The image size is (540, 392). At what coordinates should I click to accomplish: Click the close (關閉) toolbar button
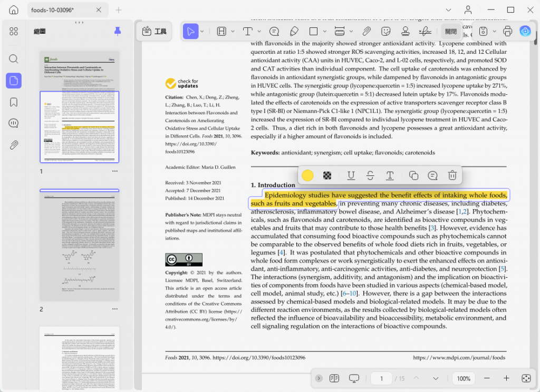click(451, 31)
